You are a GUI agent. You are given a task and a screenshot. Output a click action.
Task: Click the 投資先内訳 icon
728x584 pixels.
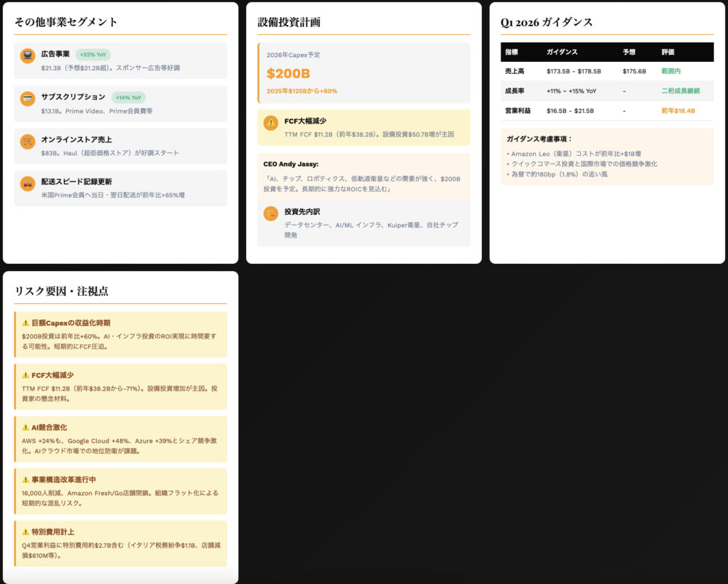pos(271,213)
